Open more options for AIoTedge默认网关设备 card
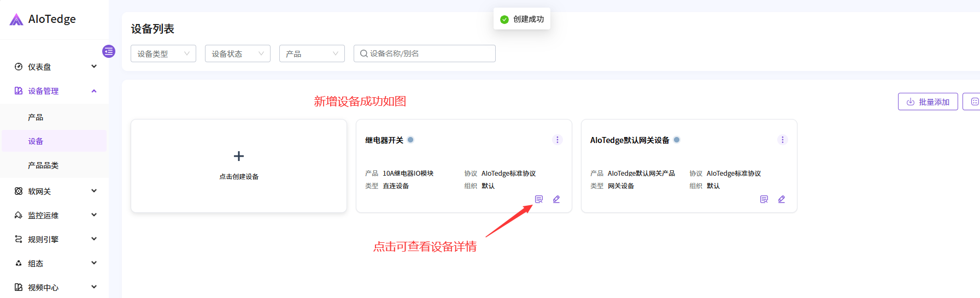This screenshot has width=980, height=298. [782, 140]
